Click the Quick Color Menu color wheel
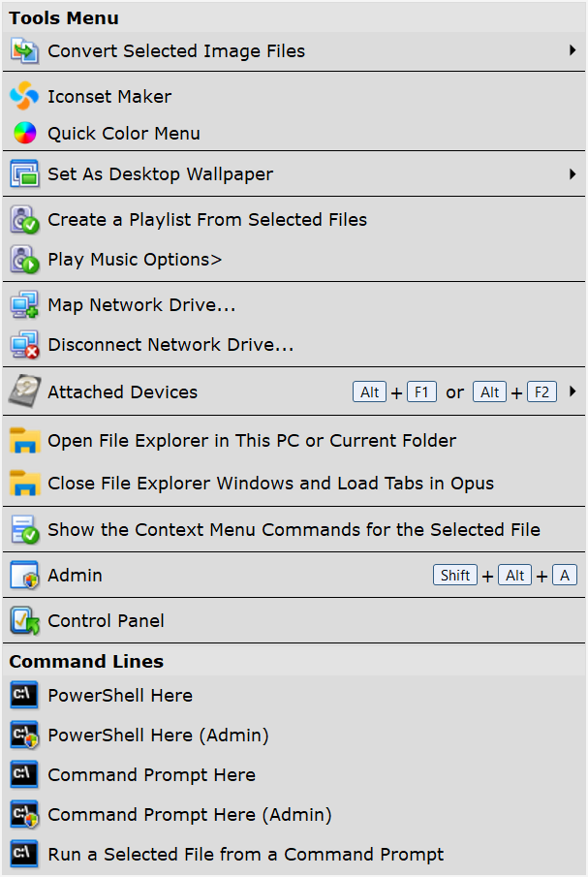 point(24,134)
